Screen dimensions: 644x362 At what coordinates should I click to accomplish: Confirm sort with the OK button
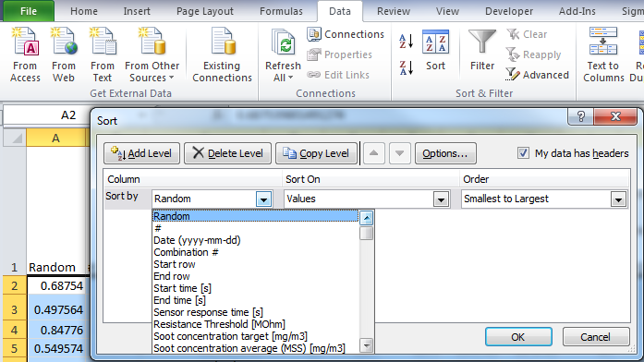[518, 337]
